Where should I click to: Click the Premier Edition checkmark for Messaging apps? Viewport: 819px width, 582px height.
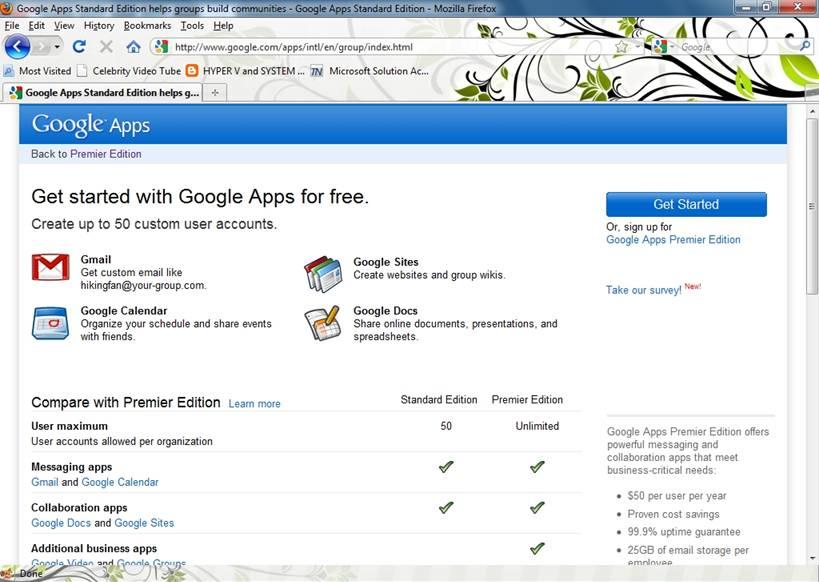click(537, 467)
